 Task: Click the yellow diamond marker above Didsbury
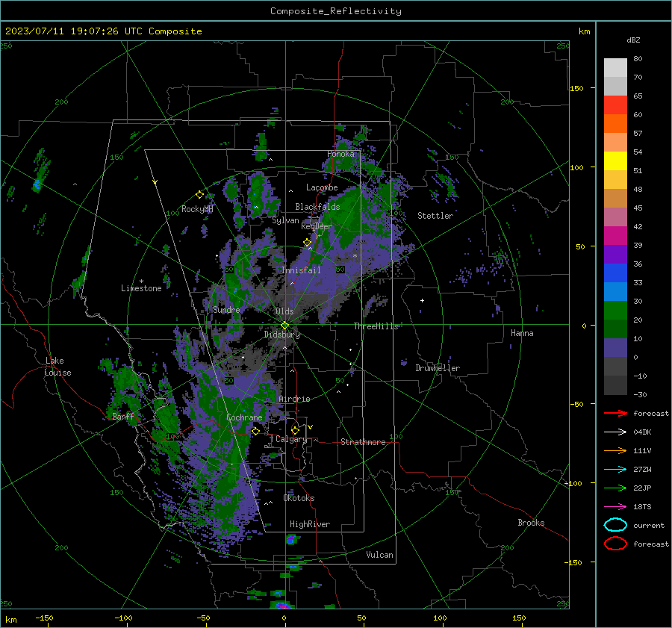[x=284, y=326]
